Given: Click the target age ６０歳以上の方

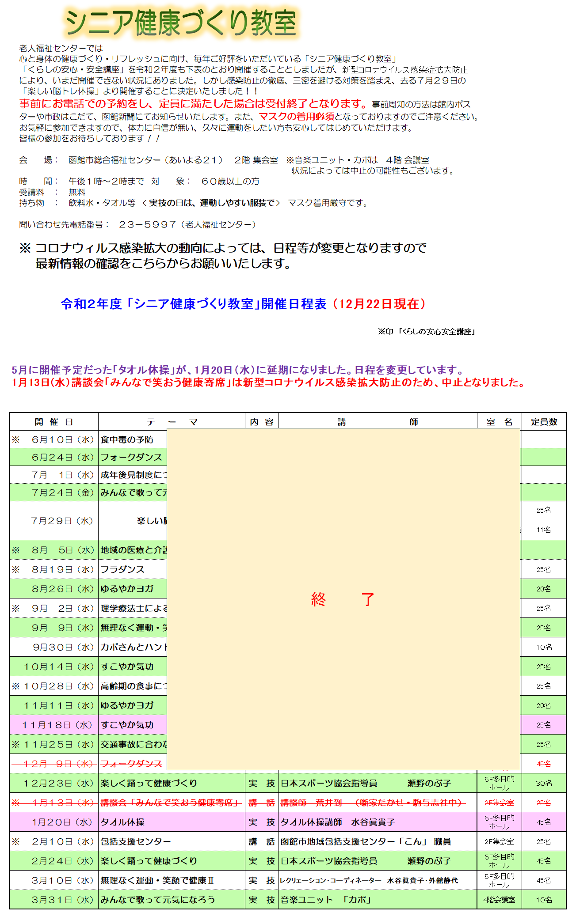Looking at the screenshot, I should pos(230,182).
